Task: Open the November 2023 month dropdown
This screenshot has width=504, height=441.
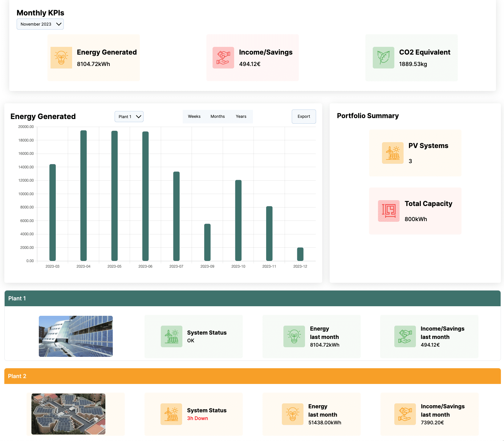Action: click(x=40, y=24)
